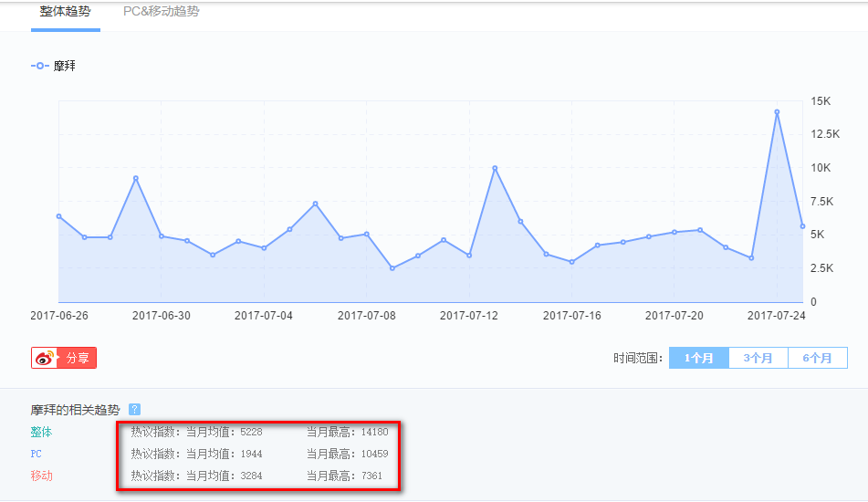Click the green 整体 trend link

[x=41, y=433]
